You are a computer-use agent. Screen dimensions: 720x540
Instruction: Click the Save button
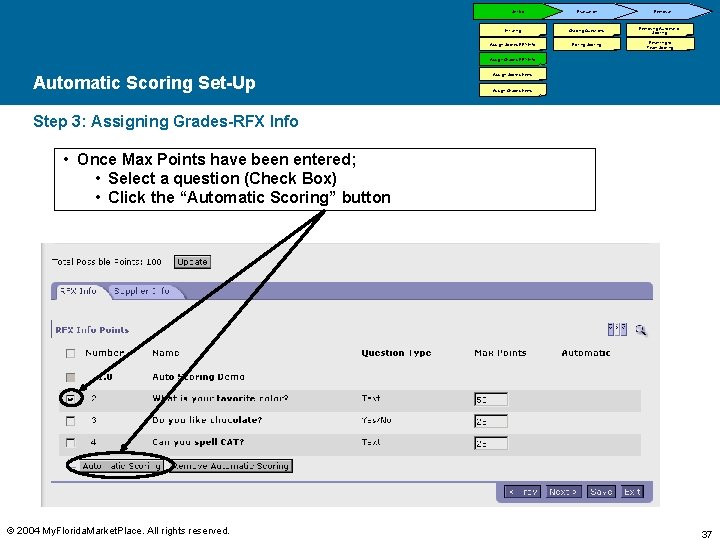click(x=601, y=492)
